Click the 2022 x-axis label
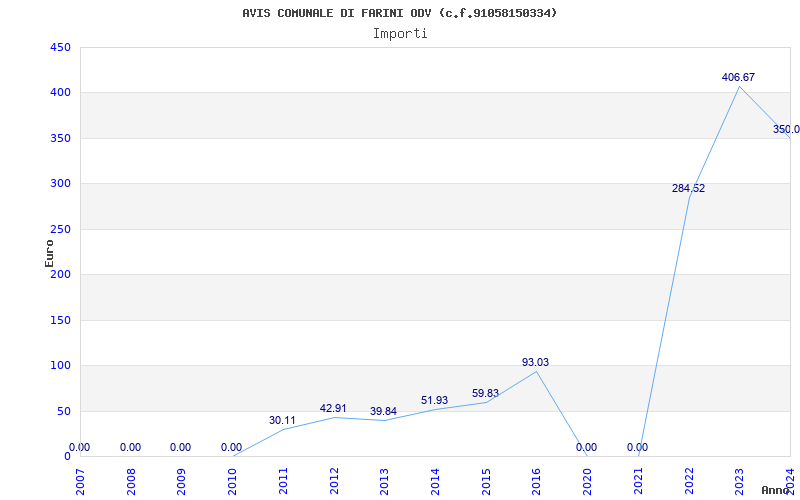800x500 pixels. pyautogui.click(x=689, y=481)
